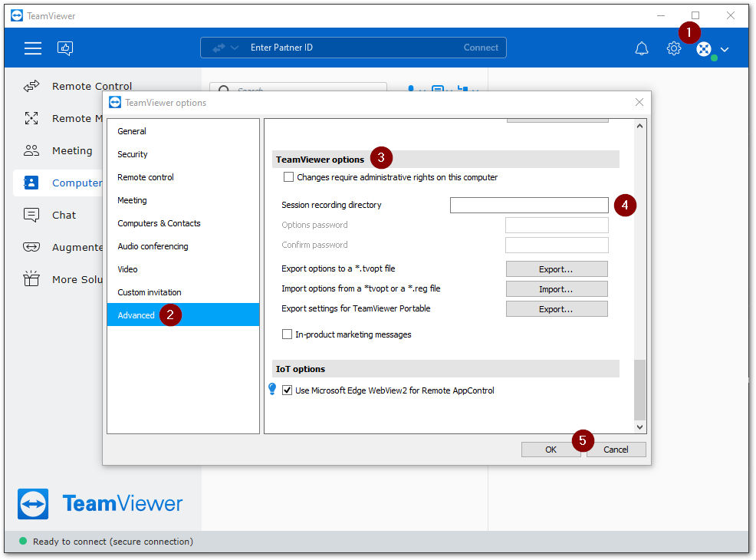Screen dimensions: 756x560
Task: Open settings via the gear icon
Action: (x=673, y=48)
